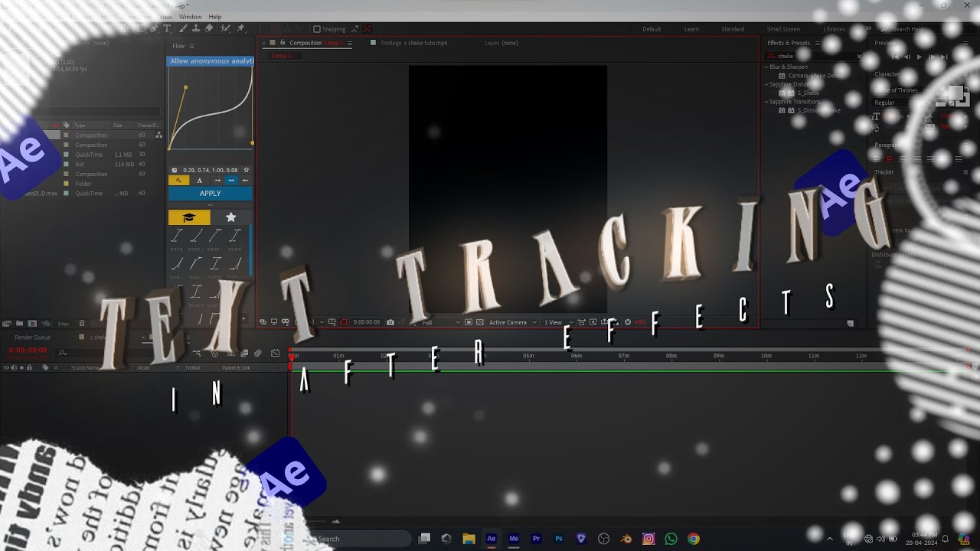Viewport: 980px width, 551px height.
Task: Open the 1 View layout dropdown
Action: (x=557, y=322)
